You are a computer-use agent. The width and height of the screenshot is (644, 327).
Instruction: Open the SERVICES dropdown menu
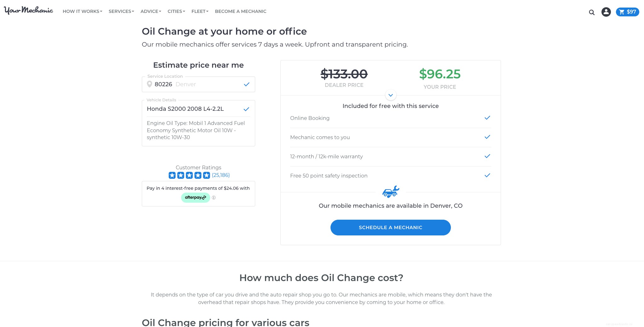pos(121,11)
